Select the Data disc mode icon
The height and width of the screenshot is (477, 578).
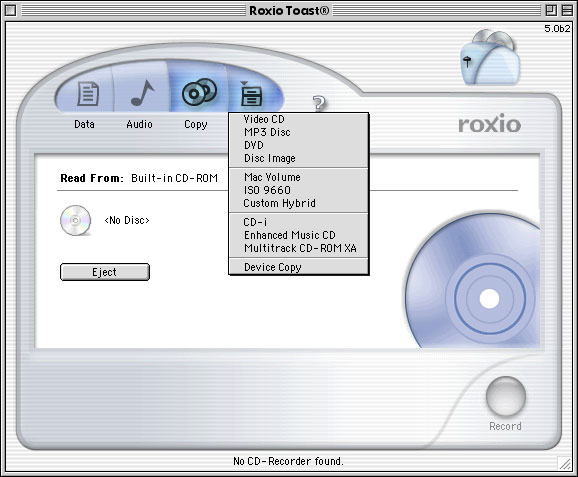coord(88,94)
